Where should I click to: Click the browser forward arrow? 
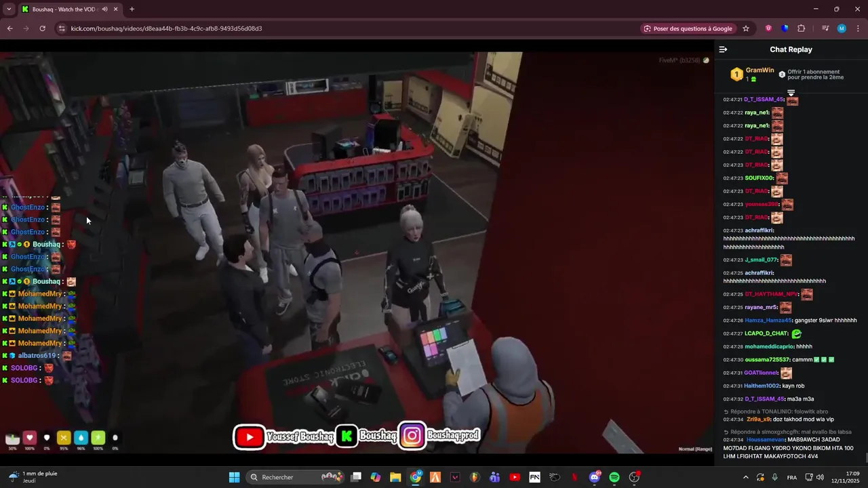[x=26, y=28]
